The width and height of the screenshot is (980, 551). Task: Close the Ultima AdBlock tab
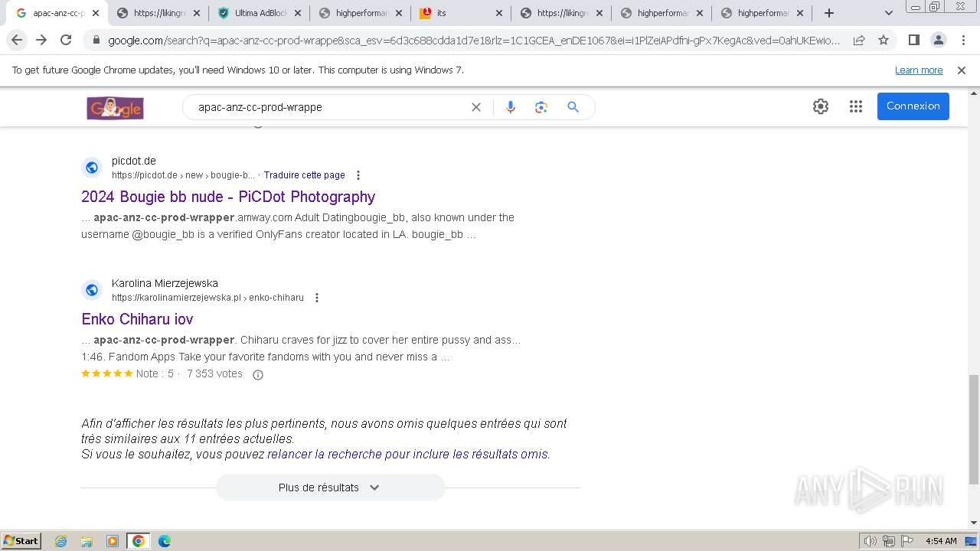pyautogui.click(x=298, y=13)
